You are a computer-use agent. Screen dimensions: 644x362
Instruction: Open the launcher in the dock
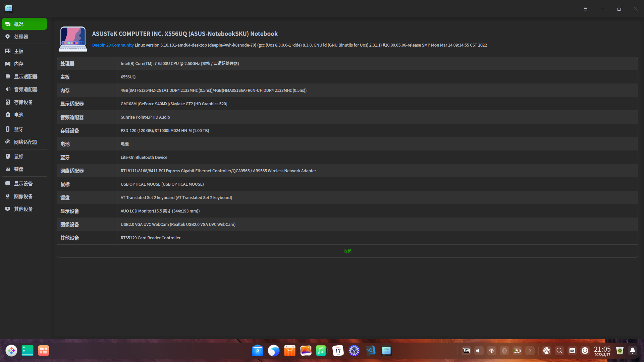11,351
